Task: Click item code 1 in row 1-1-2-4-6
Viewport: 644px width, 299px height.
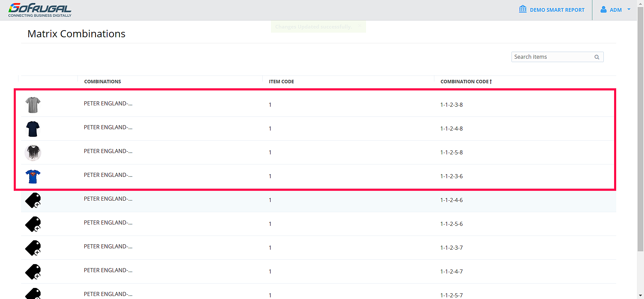Action: pos(270,200)
